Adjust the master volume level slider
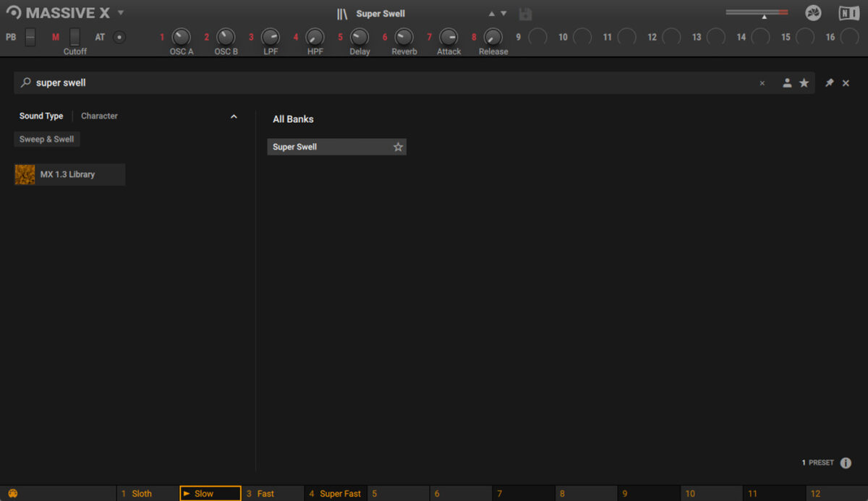 coord(757,13)
